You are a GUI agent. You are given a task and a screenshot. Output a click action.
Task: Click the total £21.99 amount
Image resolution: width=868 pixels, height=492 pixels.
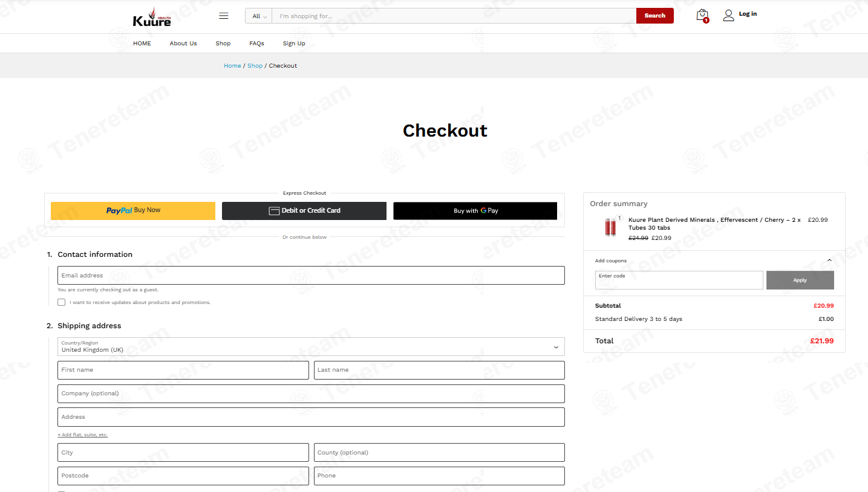coord(822,341)
